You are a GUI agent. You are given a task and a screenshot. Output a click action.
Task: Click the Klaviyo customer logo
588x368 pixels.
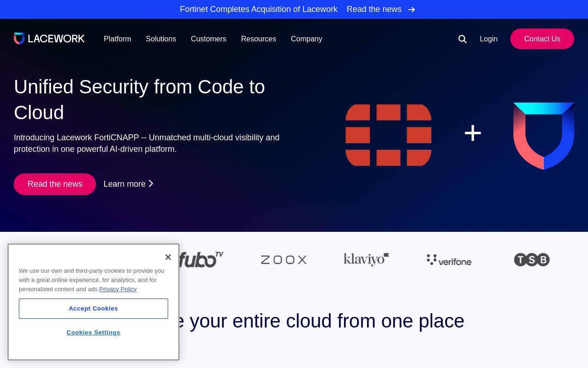[x=366, y=259]
